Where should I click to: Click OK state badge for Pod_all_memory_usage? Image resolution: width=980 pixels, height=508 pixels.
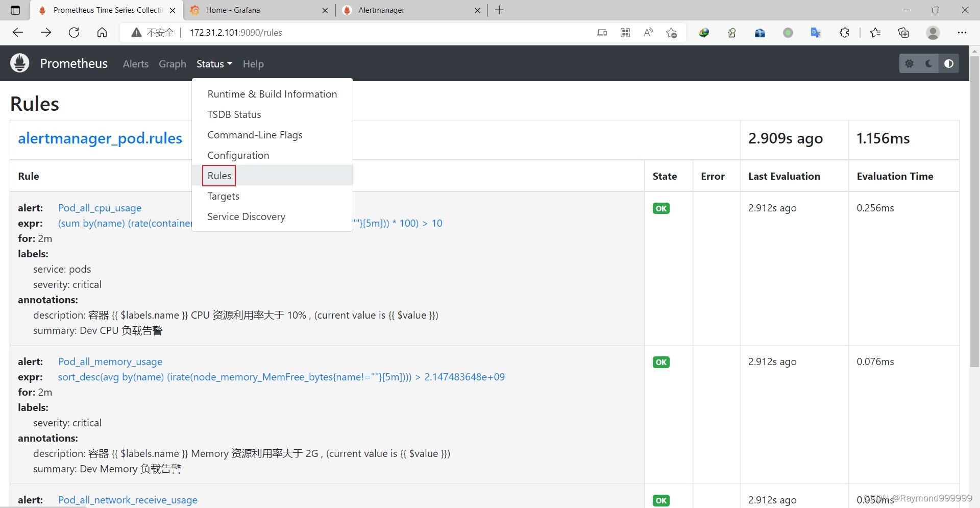tap(661, 362)
